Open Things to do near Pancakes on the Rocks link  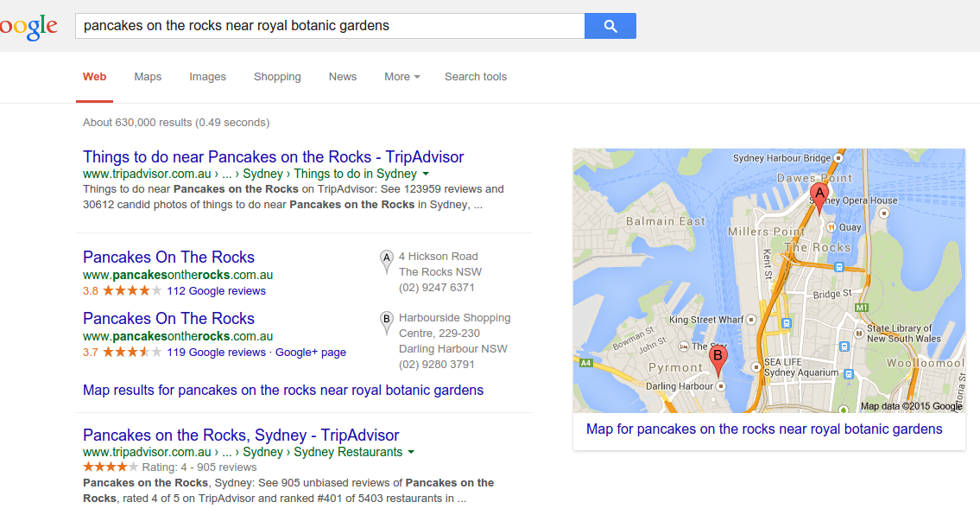coord(273,156)
